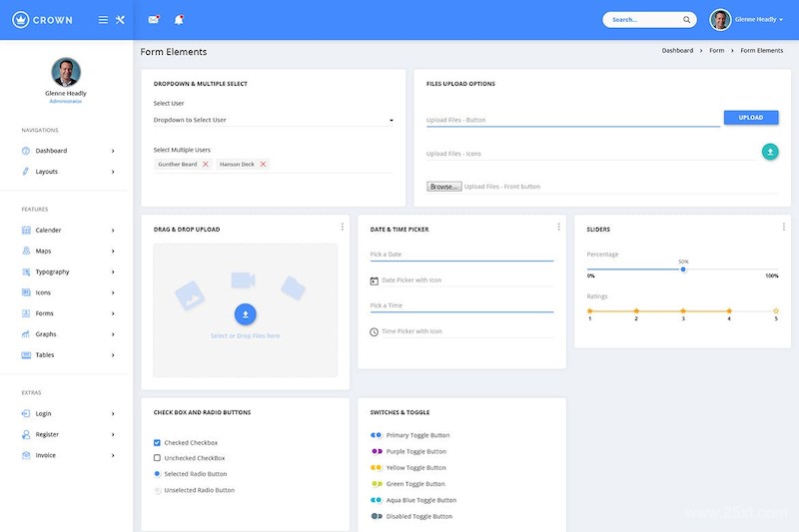Uncheck the Checked Checkbox

(157, 443)
